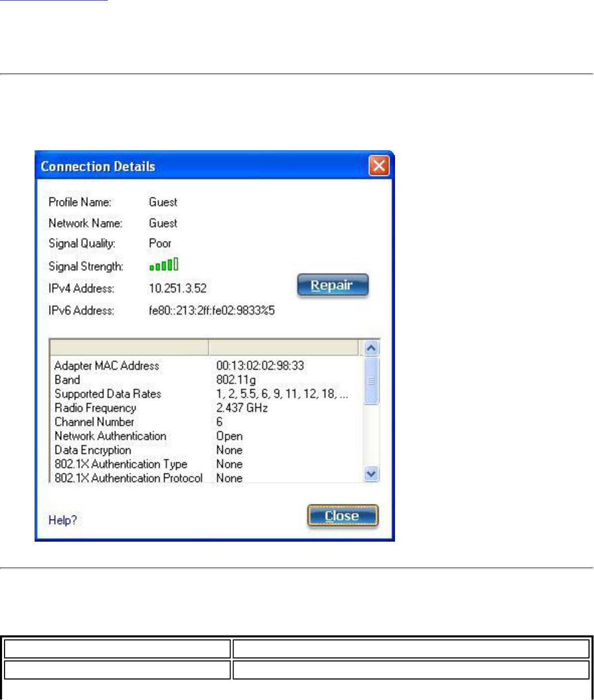Image resolution: width=594 pixels, height=700 pixels.
Task: Click the channel number value 6
Action: click(x=220, y=422)
